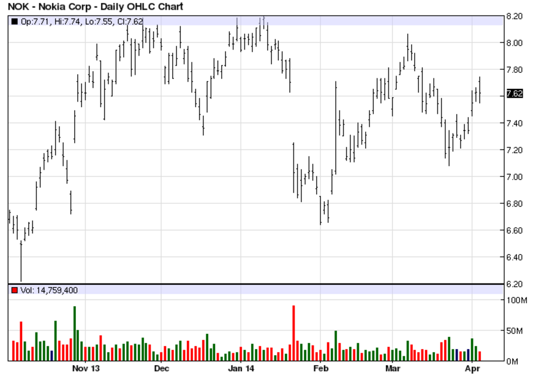Click the black square legend marker beside Op:7.71

click(14, 21)
